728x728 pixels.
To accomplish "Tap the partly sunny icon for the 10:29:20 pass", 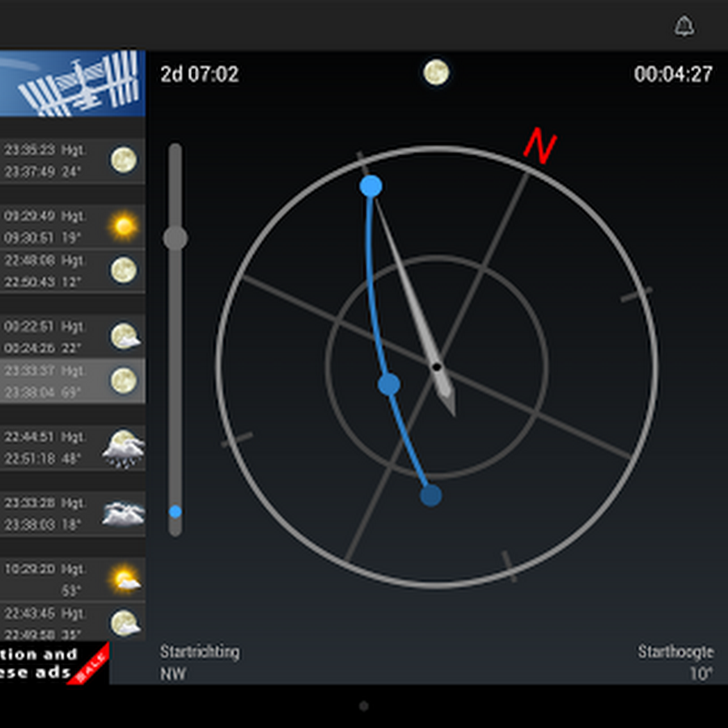I will 123,579.
